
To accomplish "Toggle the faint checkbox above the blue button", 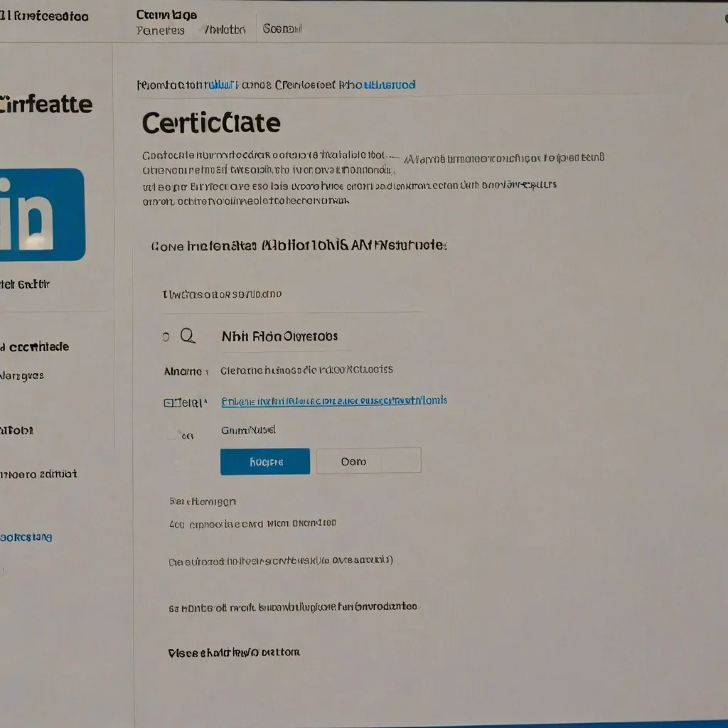I will (x=173, y=434).
